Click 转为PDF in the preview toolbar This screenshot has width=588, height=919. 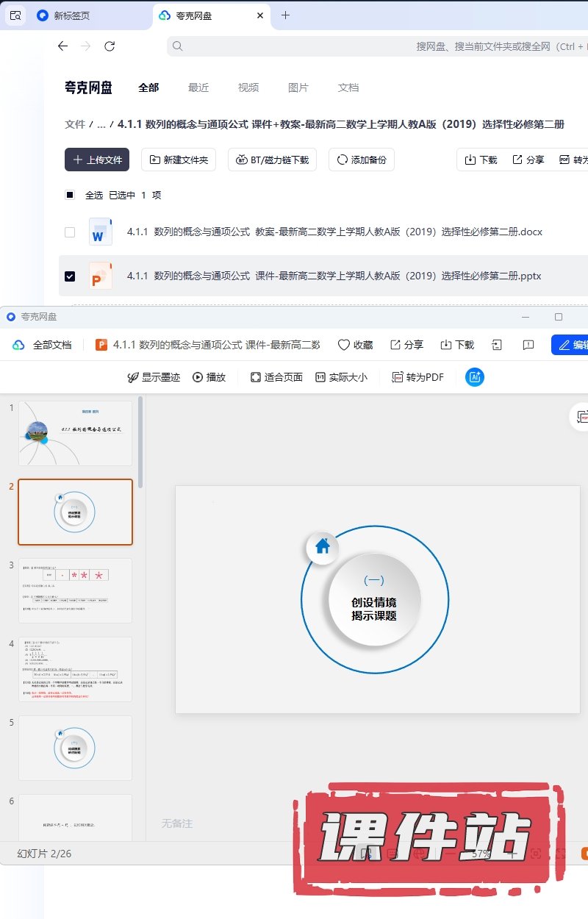(417, 377)
